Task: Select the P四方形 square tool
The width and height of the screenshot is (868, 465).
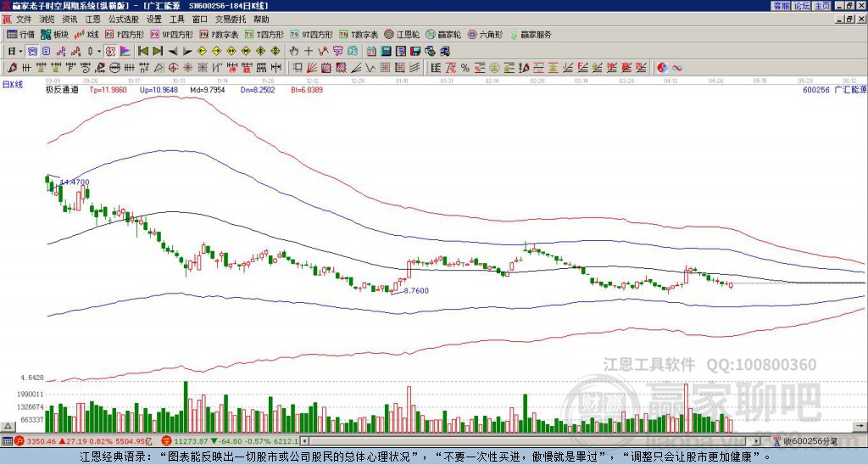Action: pyautogui.click(x=125, y=34)
